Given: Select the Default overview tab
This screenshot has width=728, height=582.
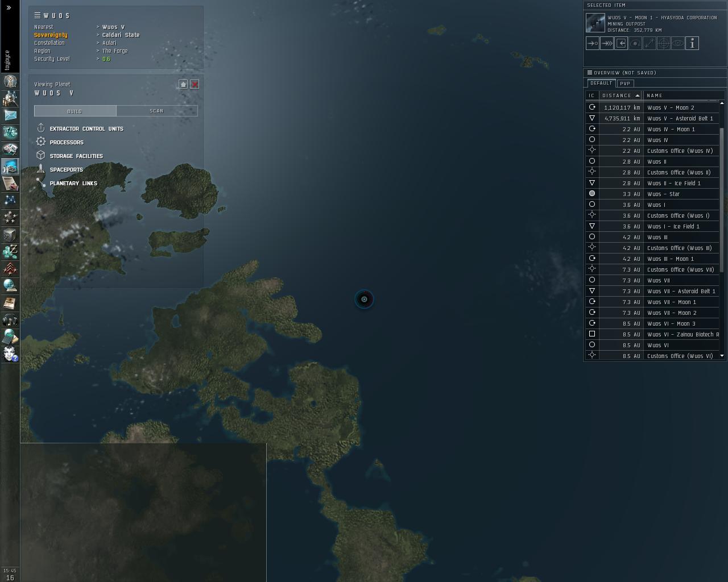Looking at the screenshot, I should click(601, 83).
